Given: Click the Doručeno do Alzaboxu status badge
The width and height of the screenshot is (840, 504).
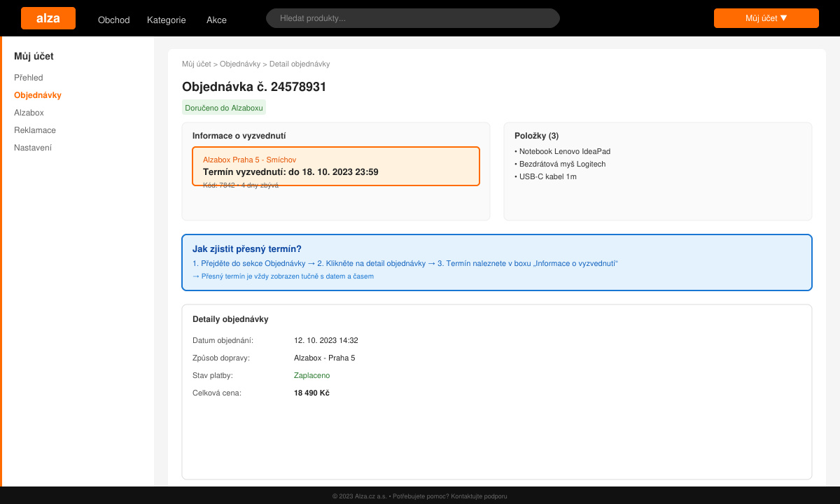Looking at the screenshot, I should (x=224, y=108).
